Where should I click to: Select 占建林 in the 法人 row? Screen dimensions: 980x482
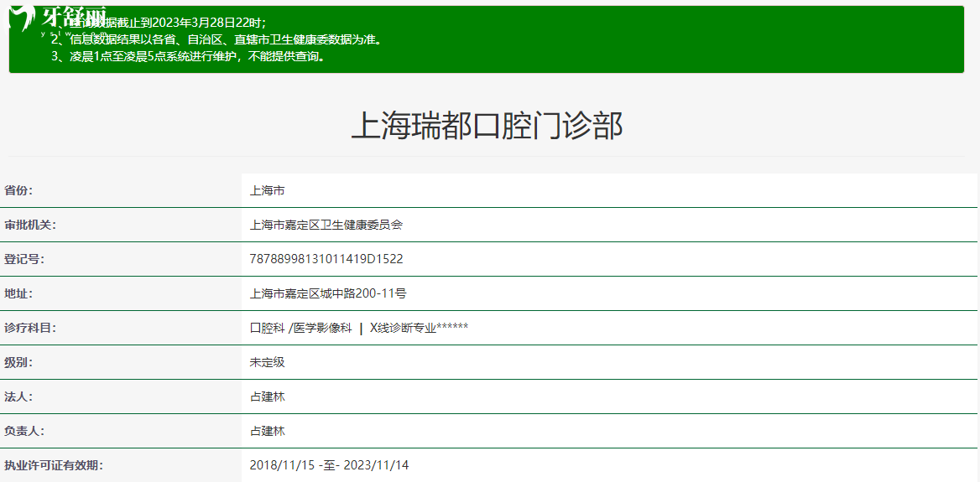click(267, 396)
